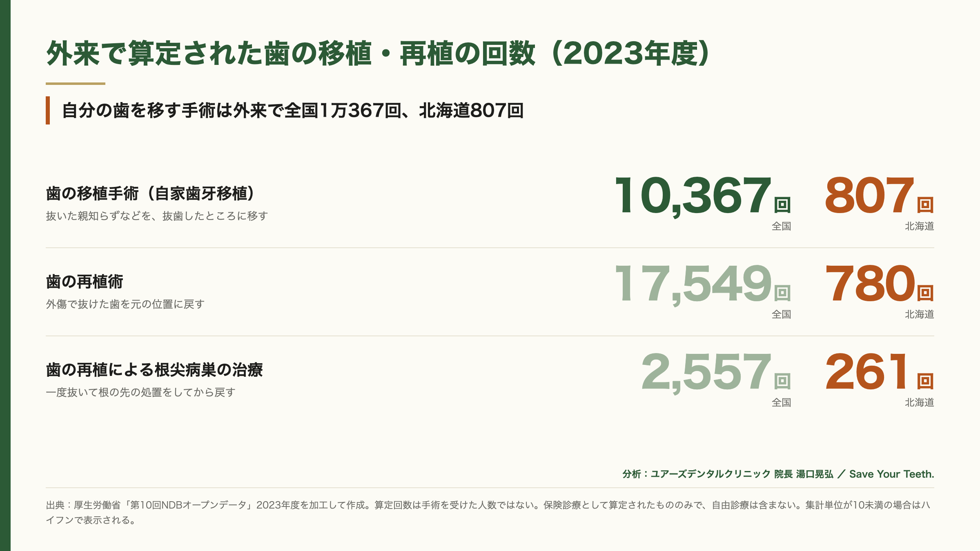Screen dimensions: 980x551
Task: Click the description 外傷で抜けた歯を元の位置に戻す
Action: pos(125,304)
